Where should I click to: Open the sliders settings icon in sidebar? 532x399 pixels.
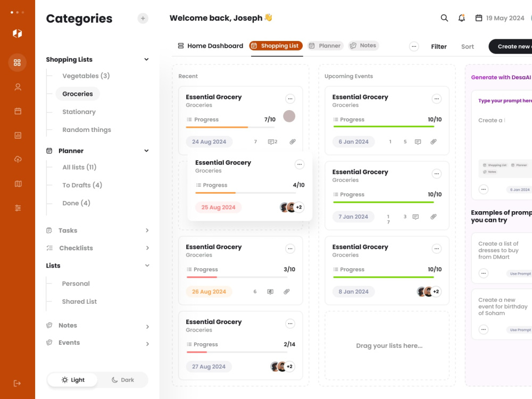click(x=18, y=208)
